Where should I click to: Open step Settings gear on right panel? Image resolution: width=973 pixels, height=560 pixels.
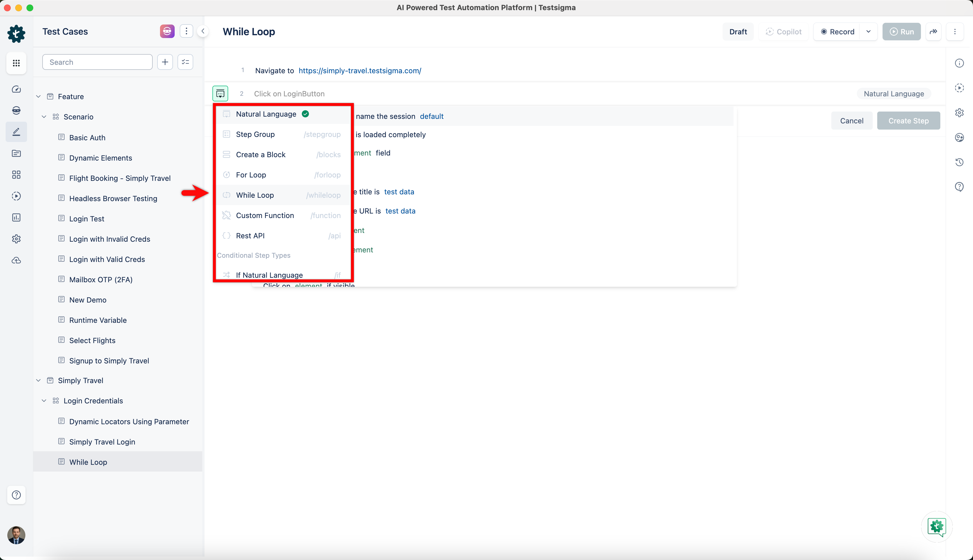[x=959, y=112]
